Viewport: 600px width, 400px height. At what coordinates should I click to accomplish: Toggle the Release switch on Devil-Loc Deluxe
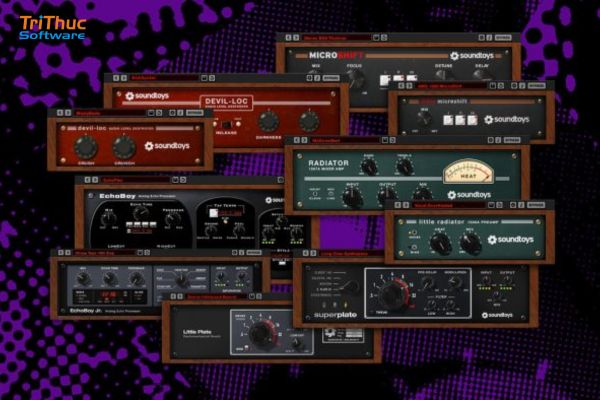227,124
